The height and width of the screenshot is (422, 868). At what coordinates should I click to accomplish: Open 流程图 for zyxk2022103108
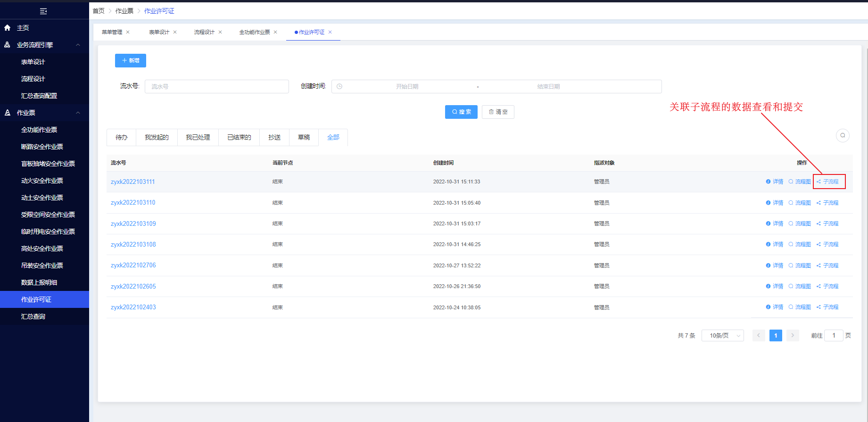pos(800,244)
